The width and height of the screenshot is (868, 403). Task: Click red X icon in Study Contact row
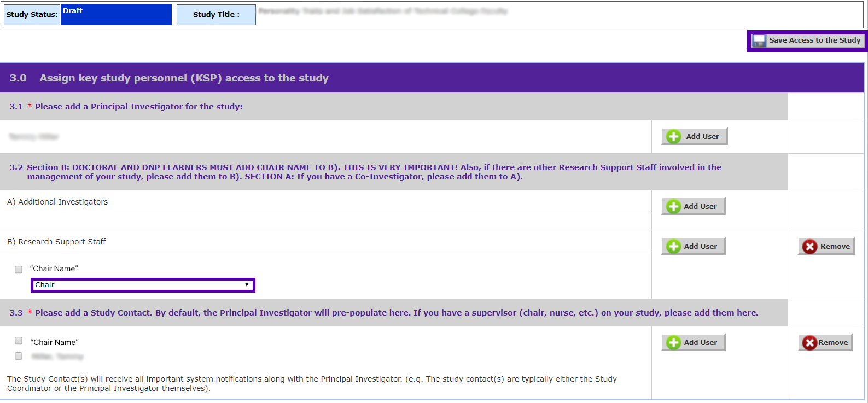(809, 343)
